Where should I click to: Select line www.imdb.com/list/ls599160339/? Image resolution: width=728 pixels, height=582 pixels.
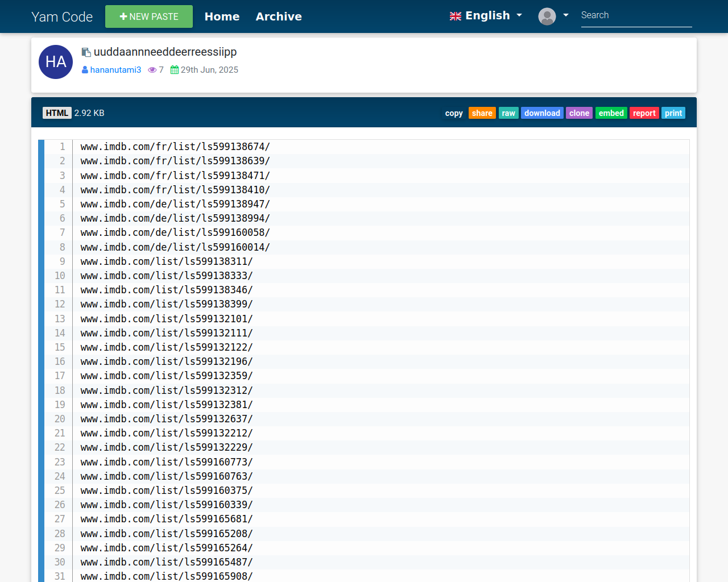(x=167, y=505)
